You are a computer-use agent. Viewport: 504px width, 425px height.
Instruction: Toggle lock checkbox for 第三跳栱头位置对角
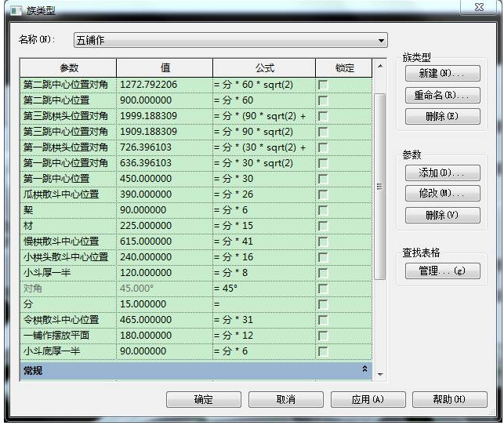[323, 116]
